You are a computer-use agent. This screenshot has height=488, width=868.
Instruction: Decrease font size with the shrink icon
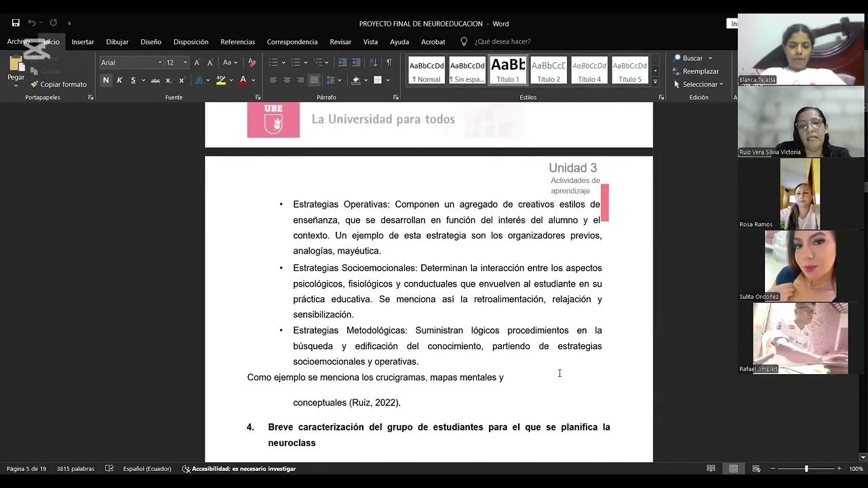coord(210,62)
